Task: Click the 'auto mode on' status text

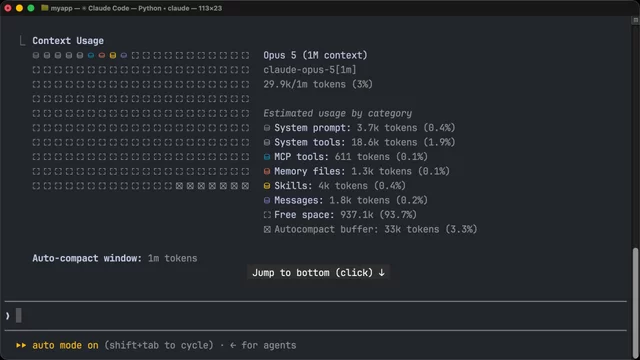Action: 65,345
